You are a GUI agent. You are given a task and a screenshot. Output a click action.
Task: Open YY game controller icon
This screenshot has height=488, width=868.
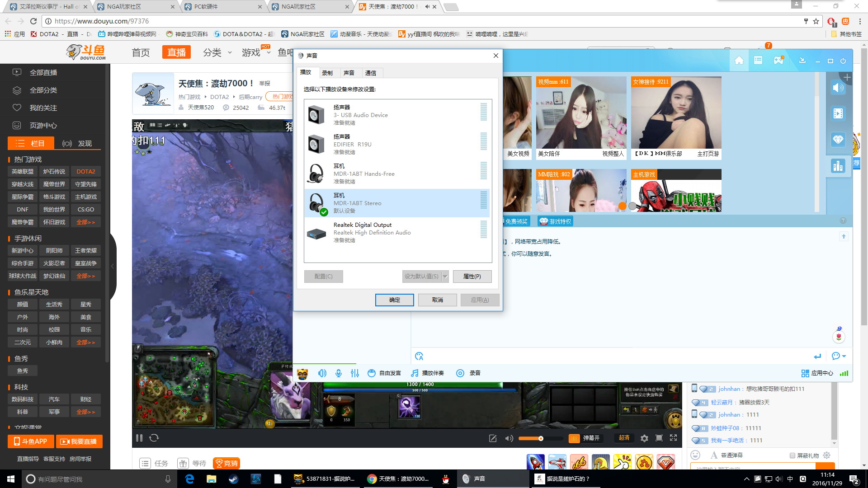(778, 60)
